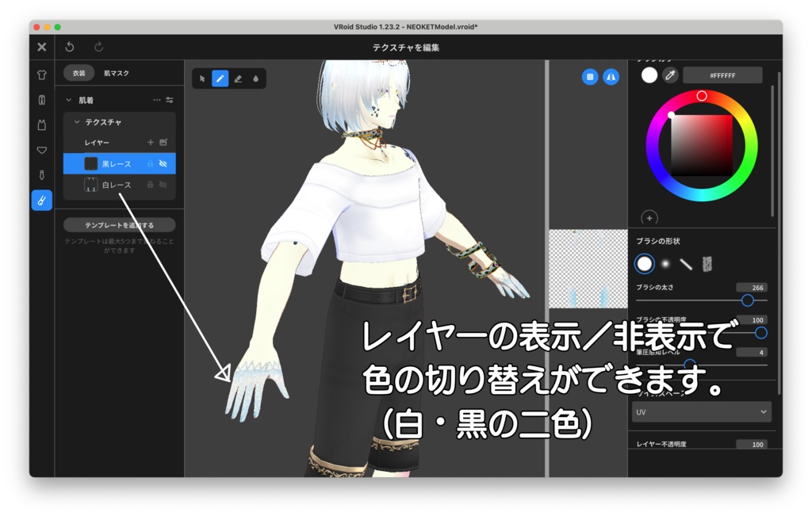This screenshot has height=516, width=812.
Task: Collapse the テクスチャ section
Action: coord(77,121)
